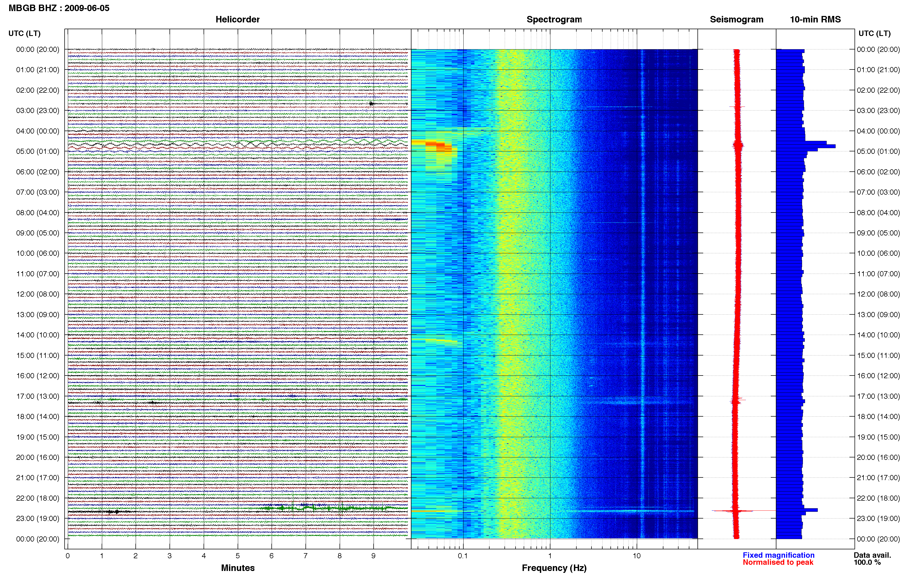The image size is (924, 578).
Task: Click the left '12:00 (08:00)' time label
Action: point(38,294)
